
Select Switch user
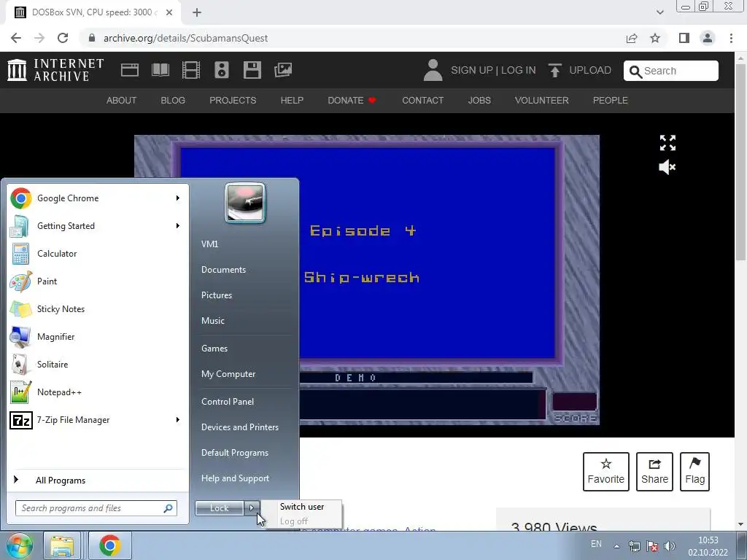coord(302,507)
